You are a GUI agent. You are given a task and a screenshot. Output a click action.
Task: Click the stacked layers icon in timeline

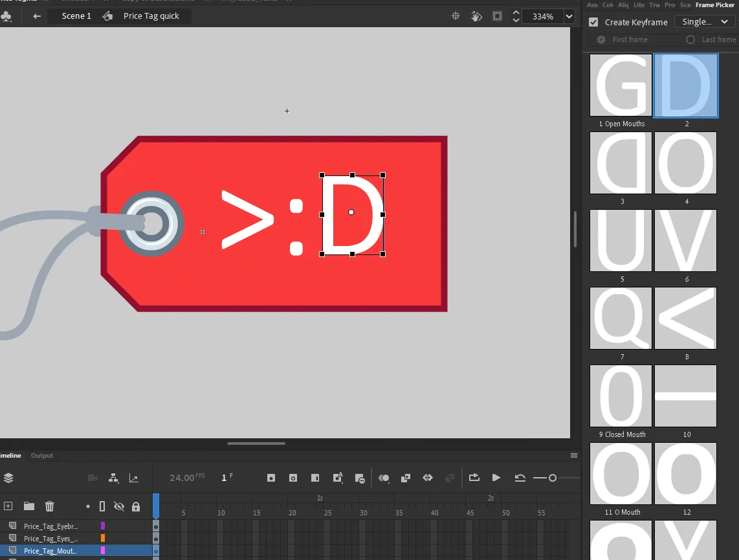pyautogui.click(x=8, y=478)
